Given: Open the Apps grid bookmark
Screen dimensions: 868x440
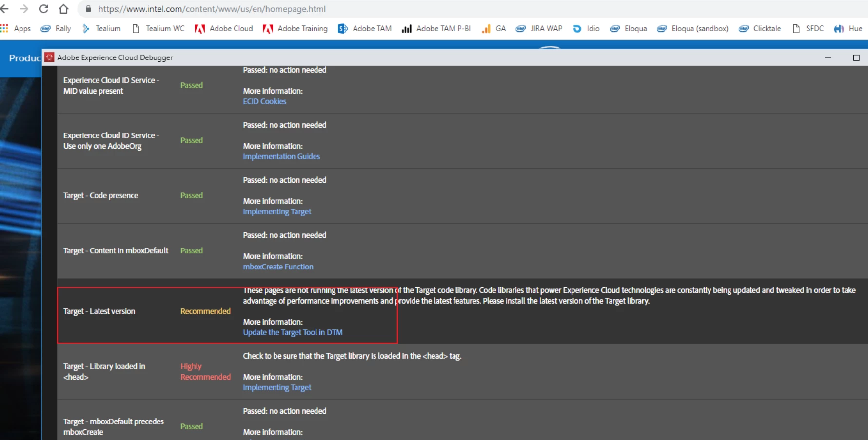Looking at the screenshot, I should click(16, 29).
